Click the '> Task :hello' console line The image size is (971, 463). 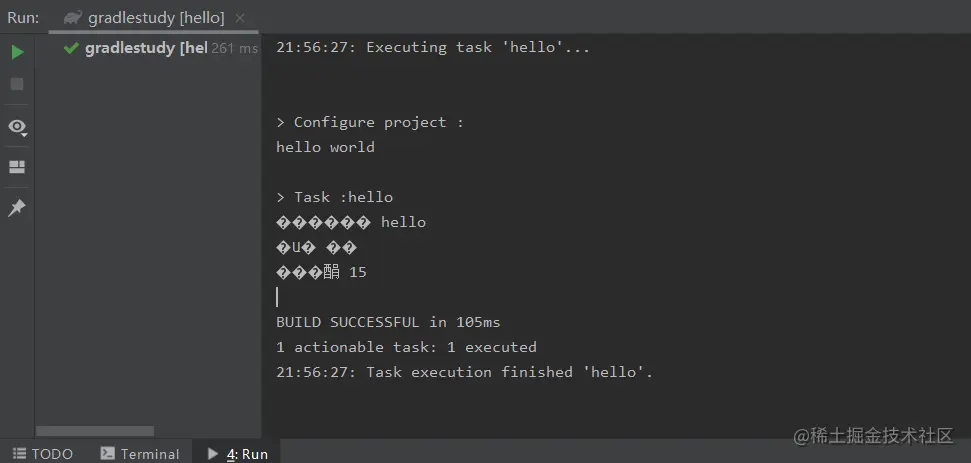click(x=335, y=197)
